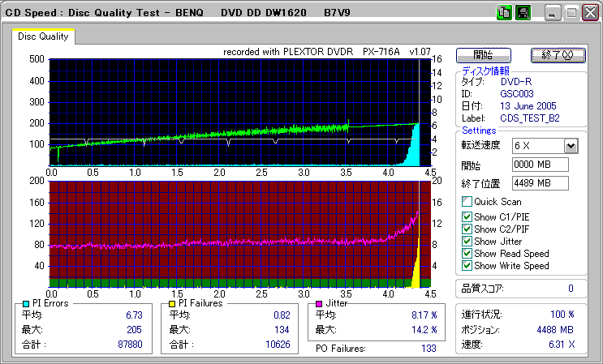Click the PI Errors maximum 205
The height and width of the screenshot is (364, 603).
pyautogui.click(x=134, y=330)
